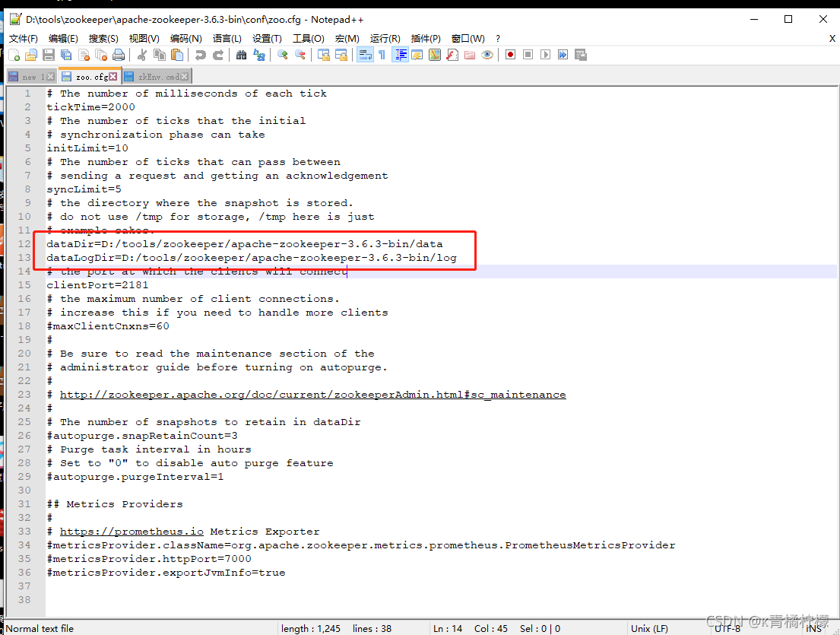Open the 视图(V) menu

pos(144,39)
